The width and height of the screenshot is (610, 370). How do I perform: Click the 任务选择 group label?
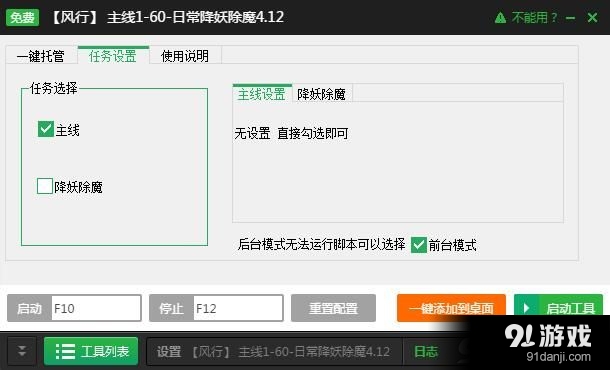[x=54, y=88]
